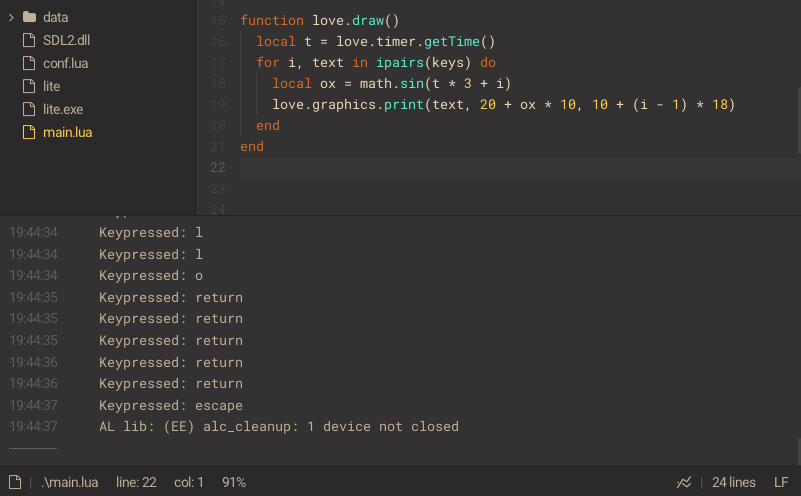This screenshot has width=801, height=496.
Task: Click the main.lua file icon
Action: point(29,132)
